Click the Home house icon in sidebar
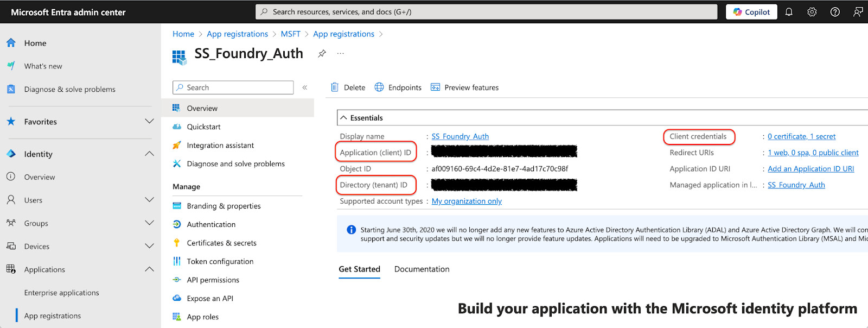 (11, 43)
